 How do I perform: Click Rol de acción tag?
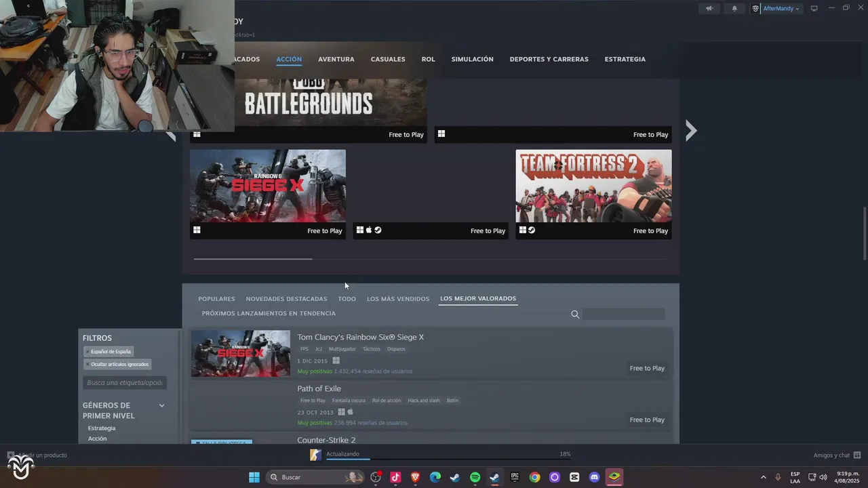click(387, 401)
